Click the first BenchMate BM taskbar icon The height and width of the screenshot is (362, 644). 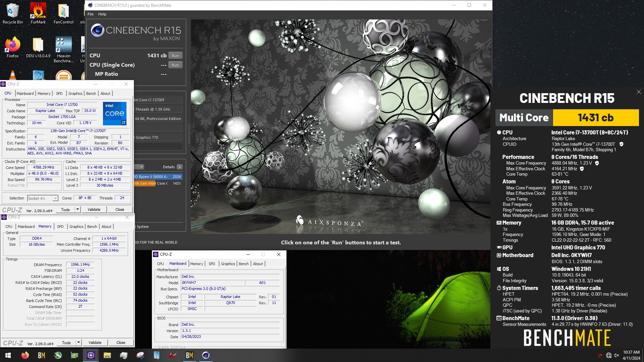42,355
